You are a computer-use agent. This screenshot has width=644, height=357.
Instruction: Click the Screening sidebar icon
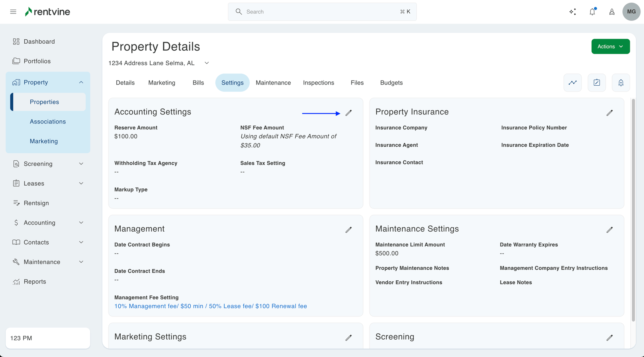16,164
